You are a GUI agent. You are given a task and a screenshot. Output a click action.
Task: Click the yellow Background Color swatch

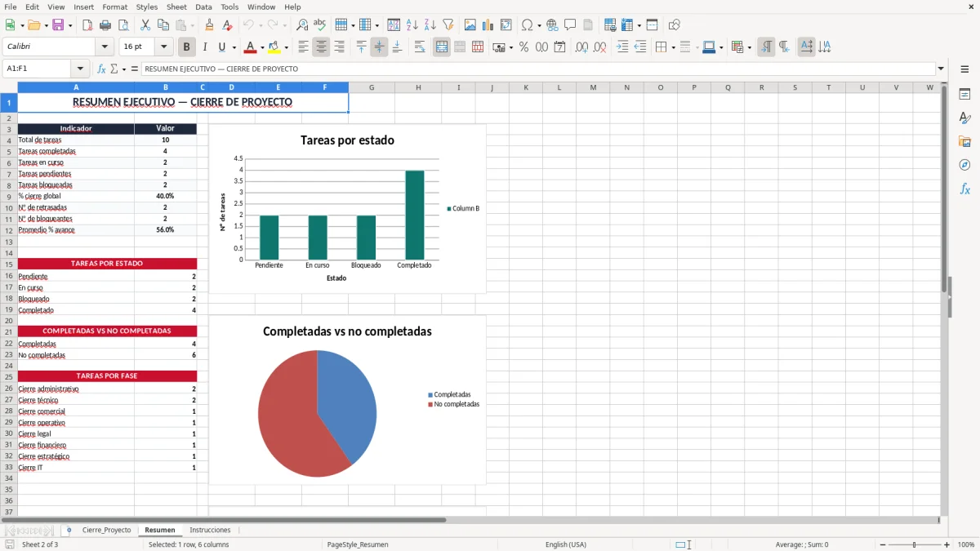coord(274,47)
